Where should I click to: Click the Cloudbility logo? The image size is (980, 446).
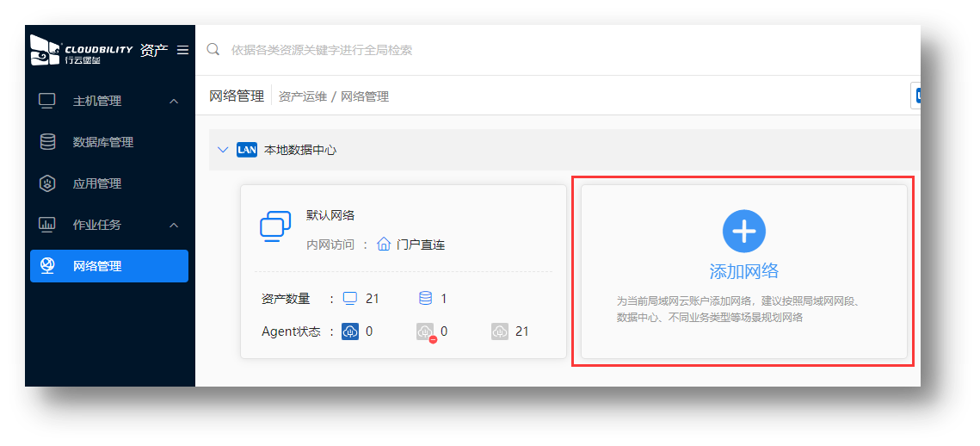coord(82,51)
